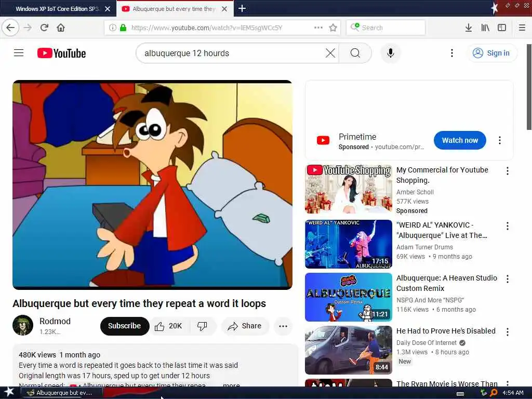The height and width of the screenshot is (399, 532).
Task: Open the Rodmod channel avatar
Action: 23,325
